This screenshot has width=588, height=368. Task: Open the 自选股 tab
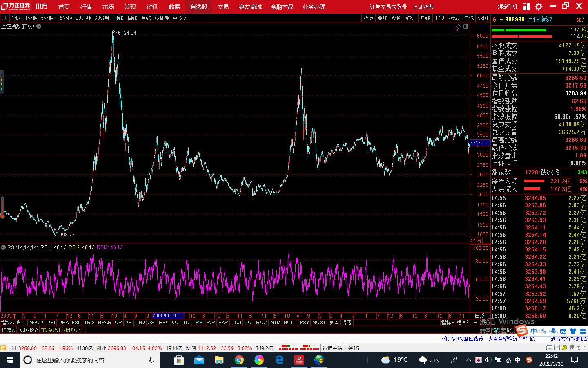pyautogui.click(x=199, y=7)
